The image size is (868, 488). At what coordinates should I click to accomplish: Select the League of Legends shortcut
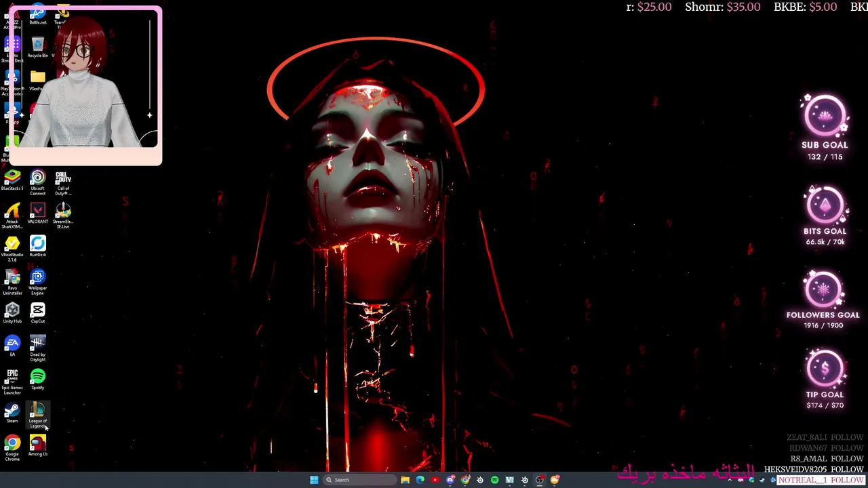coord(37,415)
